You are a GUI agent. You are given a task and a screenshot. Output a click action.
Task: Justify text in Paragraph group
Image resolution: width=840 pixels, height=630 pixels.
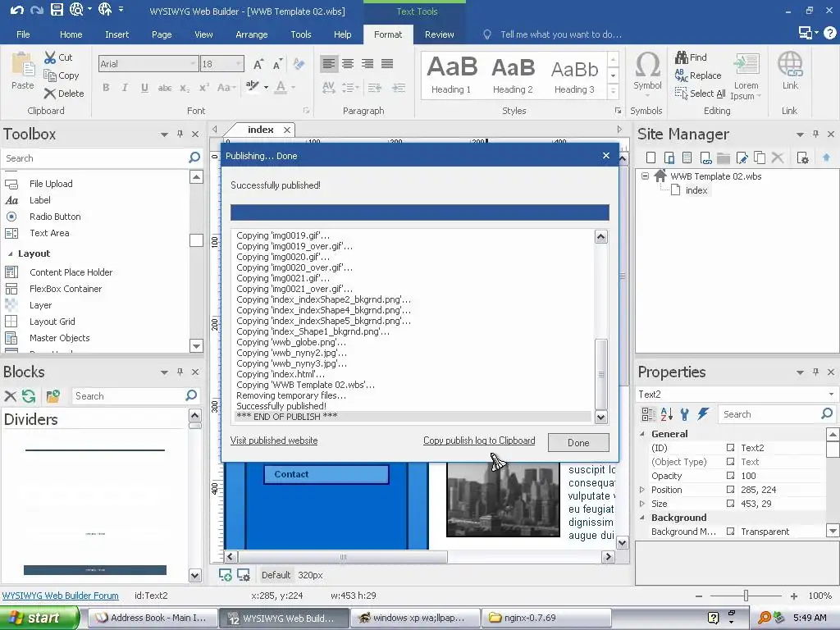click(x=387, y=64)
